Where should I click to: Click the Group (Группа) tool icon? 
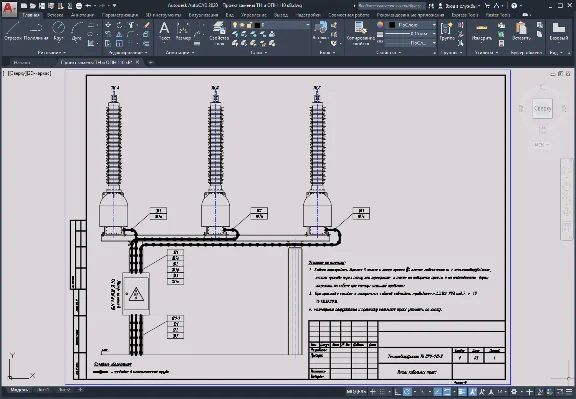447,30
